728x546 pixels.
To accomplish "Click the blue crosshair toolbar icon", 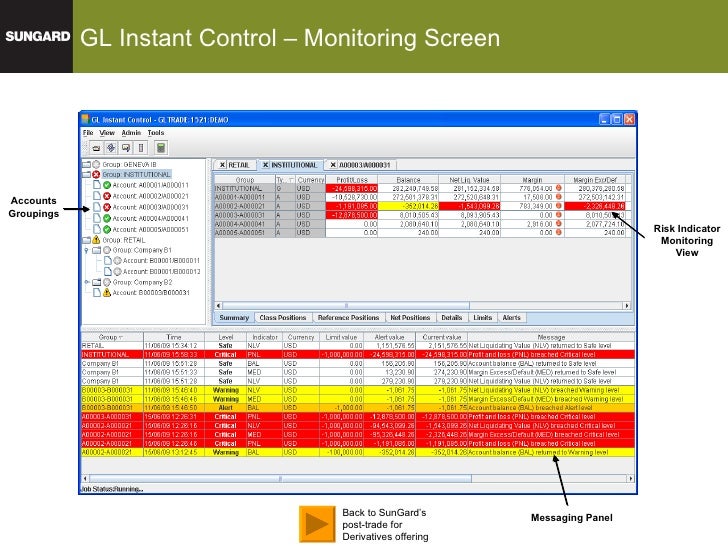I will 111,148.
